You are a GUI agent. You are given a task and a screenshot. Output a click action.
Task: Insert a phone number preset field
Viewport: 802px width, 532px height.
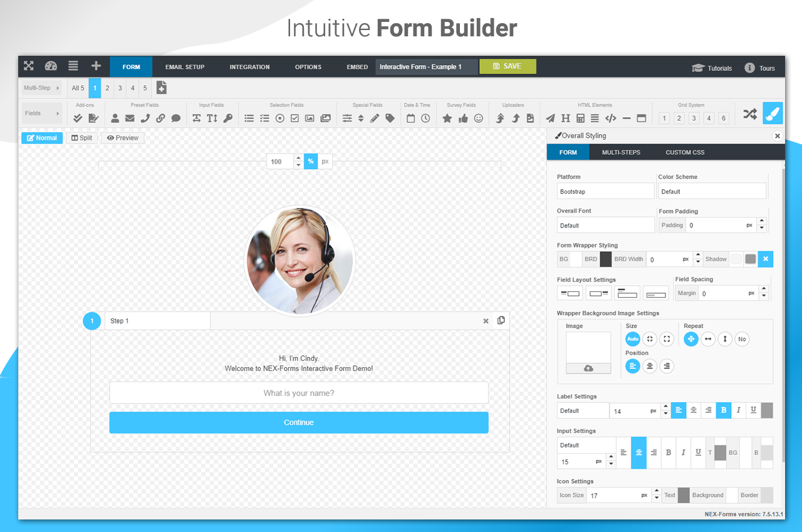(x=145, y=118)
